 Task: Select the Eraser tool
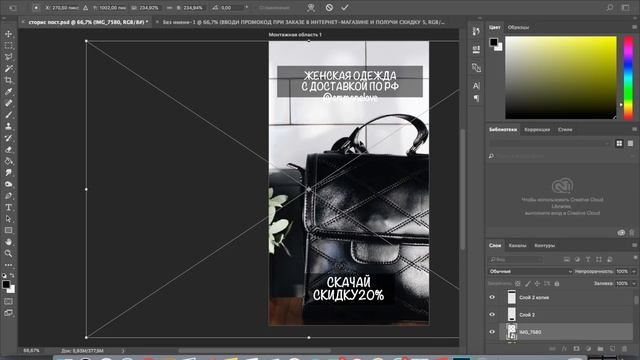point(9,149)
